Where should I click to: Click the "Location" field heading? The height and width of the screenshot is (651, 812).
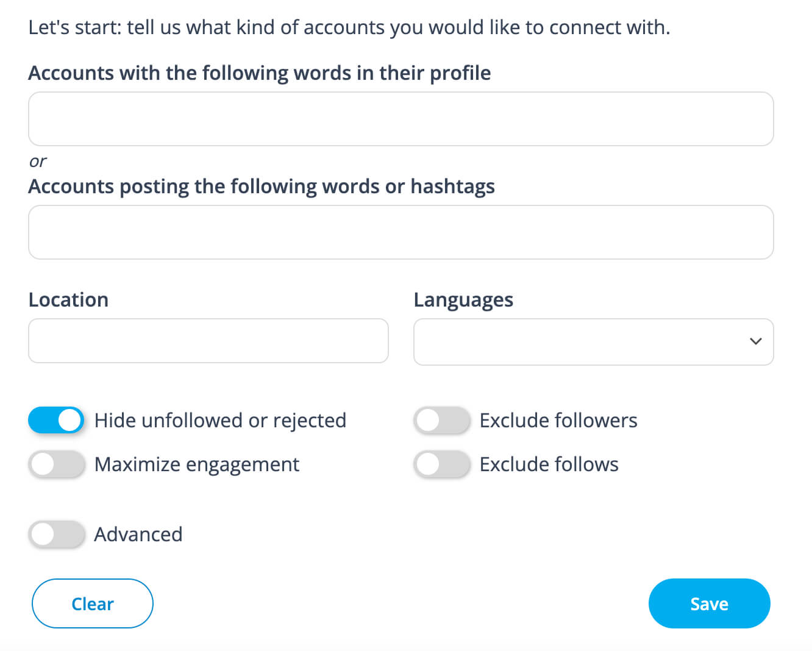point(68,300)
